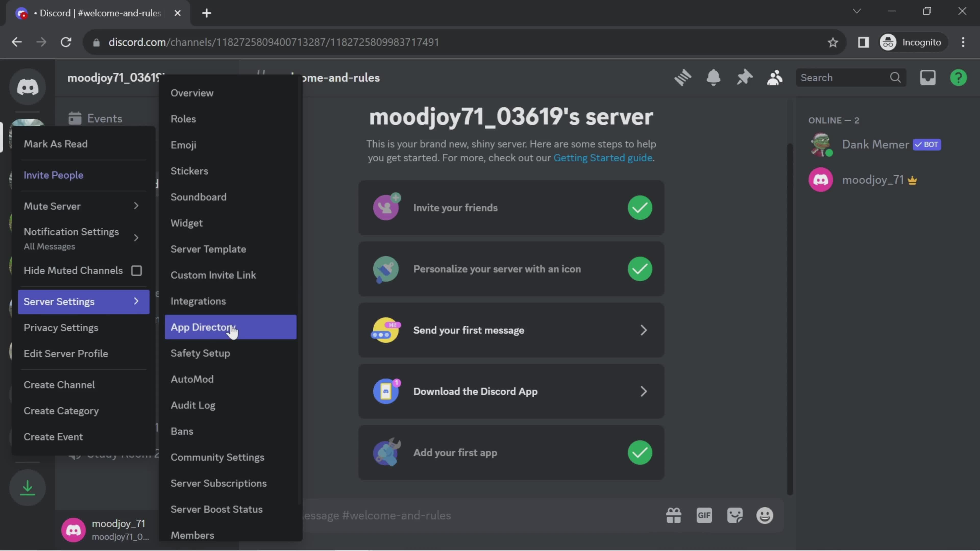Click moodjoy_71 avatar in member list
The height and width of the screenshot is (551, 980).
(x=820, y=180)
